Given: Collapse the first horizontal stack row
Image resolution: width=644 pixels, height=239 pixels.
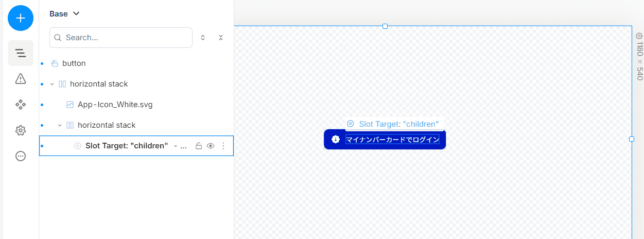Looking at the screenshot, I should click(52, 84).
